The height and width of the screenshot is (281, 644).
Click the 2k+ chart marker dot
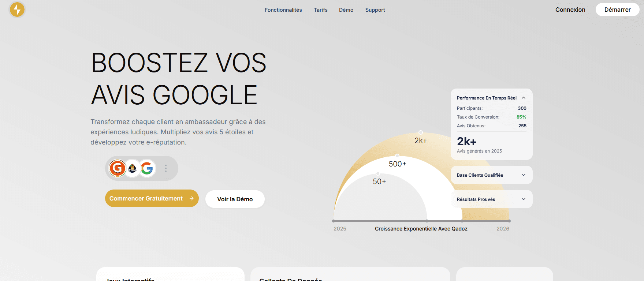tap(421, 132)
